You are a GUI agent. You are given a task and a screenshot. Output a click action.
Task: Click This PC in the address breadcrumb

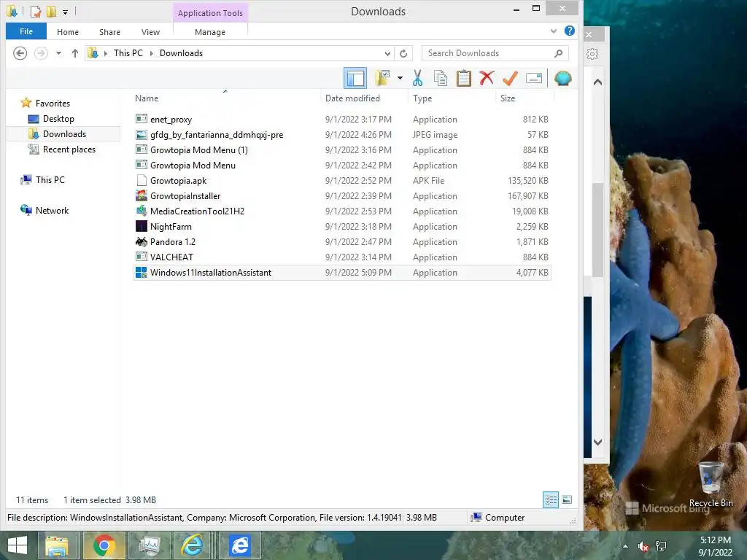[128, 53]
